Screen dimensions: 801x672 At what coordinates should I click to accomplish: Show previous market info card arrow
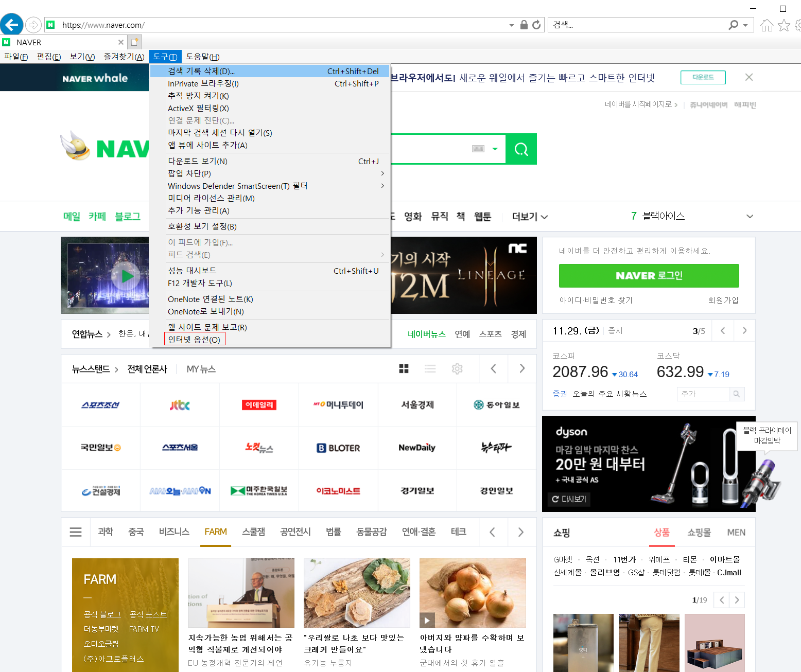tap(723, 330)
